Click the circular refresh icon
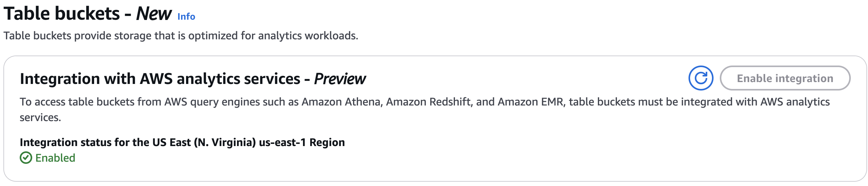Viewport: 868px width, 186px height. [700, 78]
